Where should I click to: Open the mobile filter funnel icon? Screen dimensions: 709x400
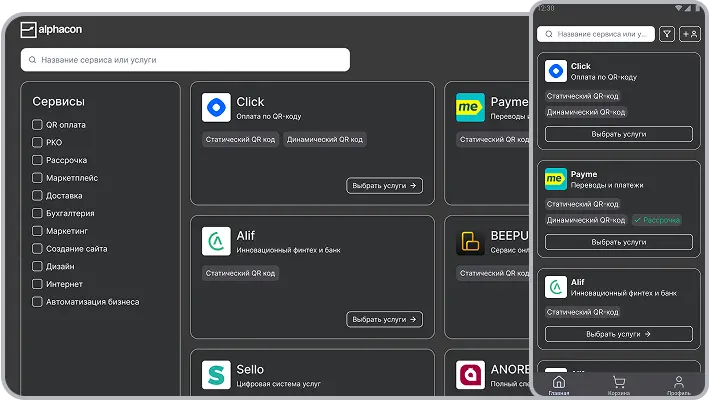coord(666,34)
